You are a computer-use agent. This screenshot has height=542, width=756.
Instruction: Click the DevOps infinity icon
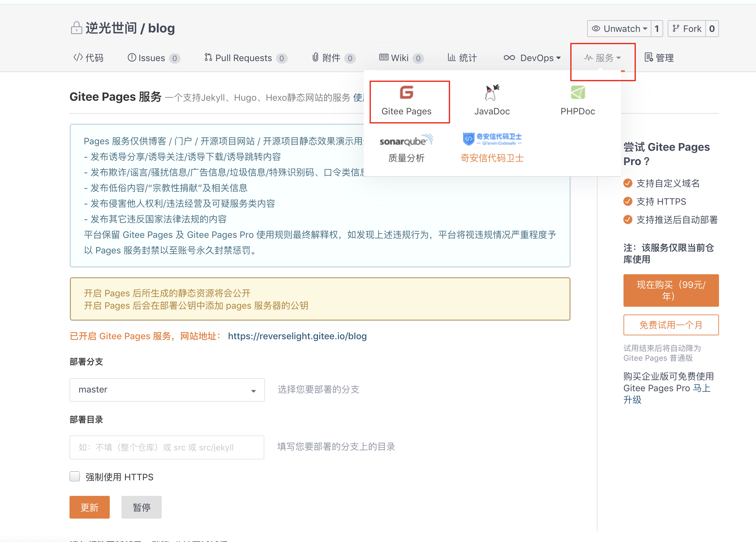pyautogui.click(x=509, y=58)
